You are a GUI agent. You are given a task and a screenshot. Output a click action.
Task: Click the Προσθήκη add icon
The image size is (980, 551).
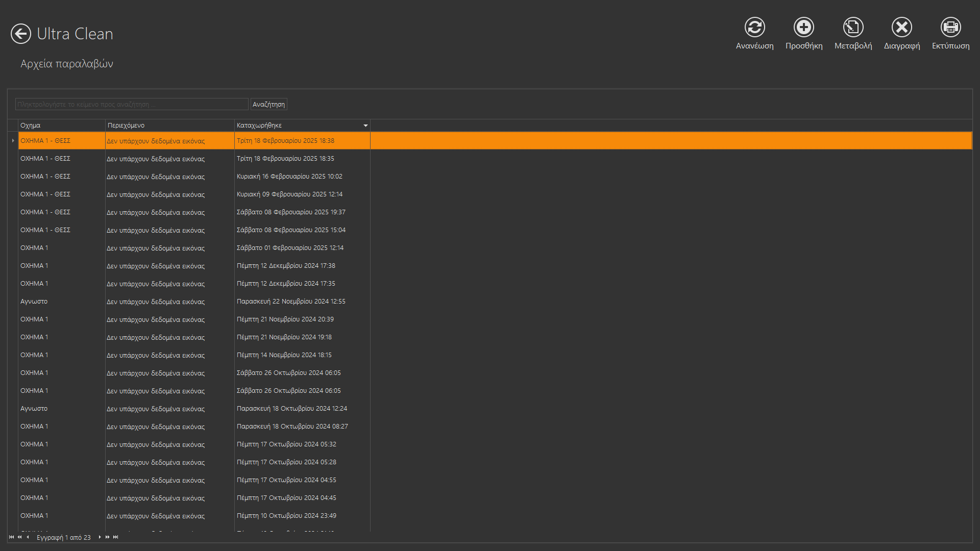(x=803, y=28)
